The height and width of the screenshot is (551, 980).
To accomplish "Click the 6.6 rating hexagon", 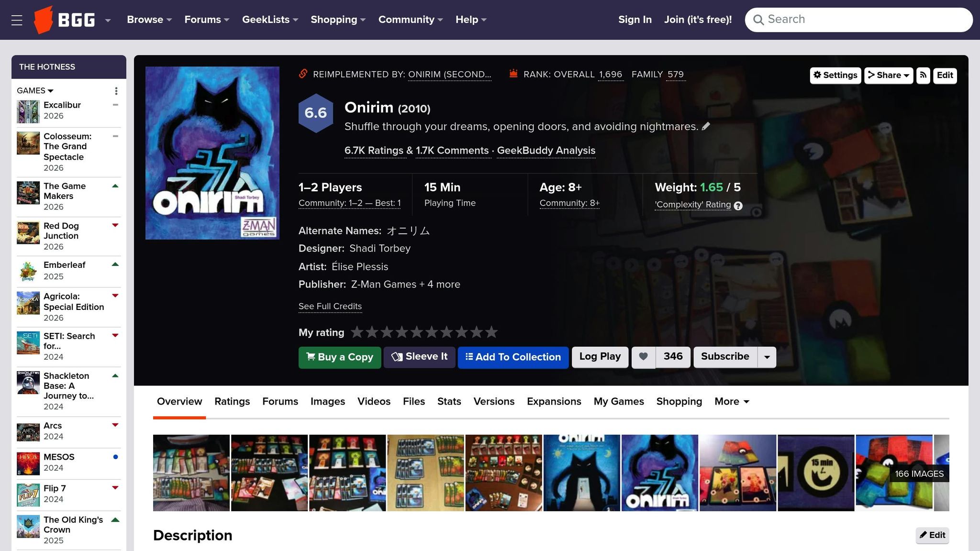I will (316, 113).
